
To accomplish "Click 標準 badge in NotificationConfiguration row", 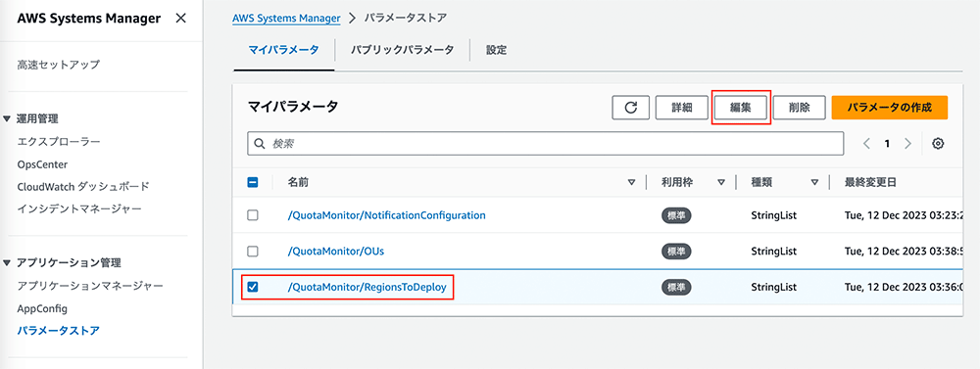I will point(676,215).
